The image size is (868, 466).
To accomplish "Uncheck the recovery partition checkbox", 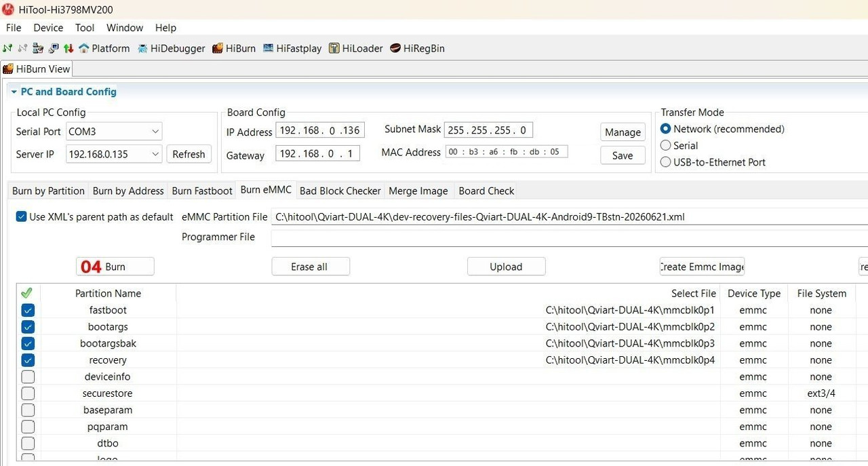I will point(28,360).
